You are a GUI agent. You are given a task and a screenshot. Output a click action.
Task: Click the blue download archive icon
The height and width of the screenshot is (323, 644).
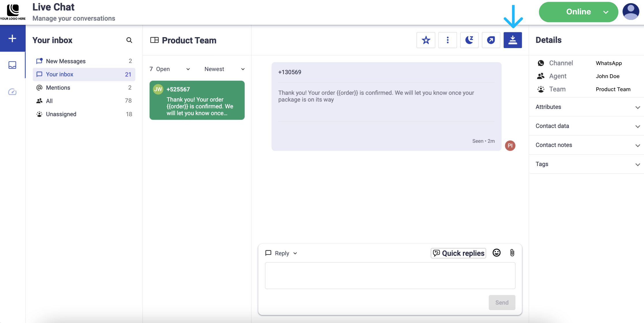pyautogui.click(x=513, y=40)
